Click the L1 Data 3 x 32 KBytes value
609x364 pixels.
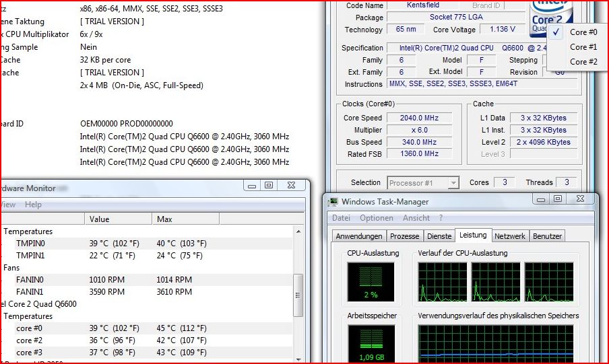point(544,118)
